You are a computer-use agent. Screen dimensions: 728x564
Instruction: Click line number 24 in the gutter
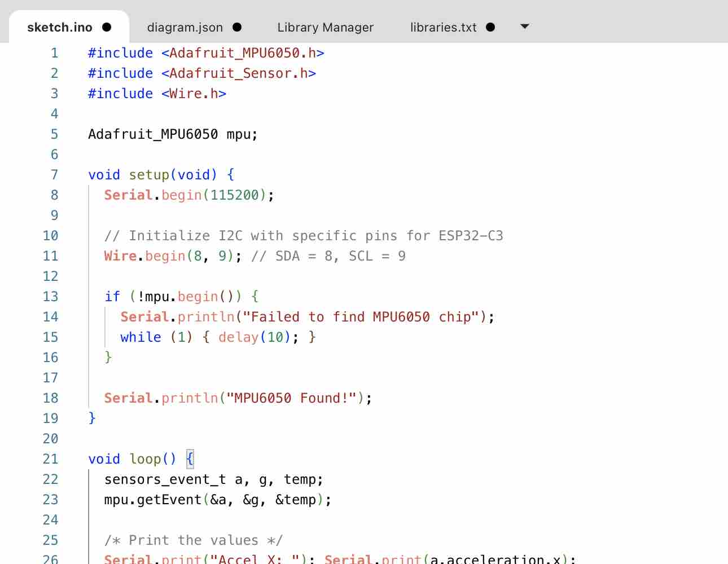pos(50,520)
